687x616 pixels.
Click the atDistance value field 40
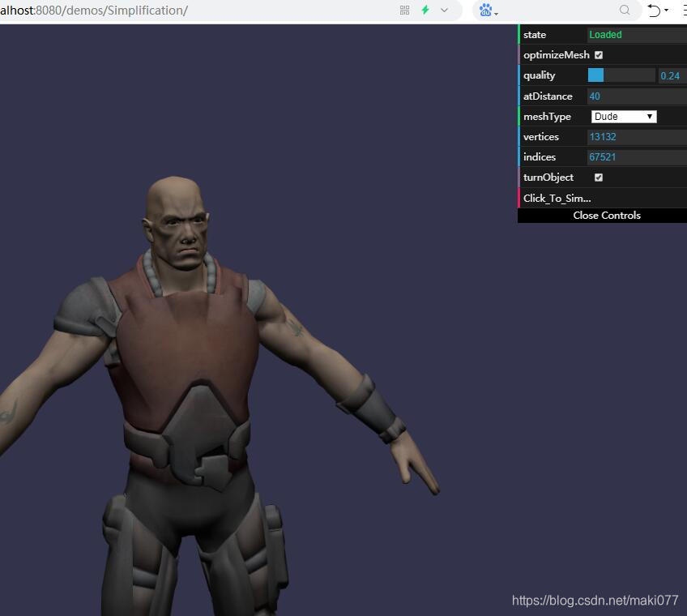[637, 96]
